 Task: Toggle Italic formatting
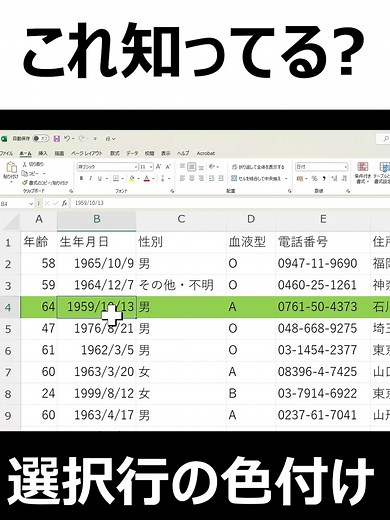pos(90,179)
